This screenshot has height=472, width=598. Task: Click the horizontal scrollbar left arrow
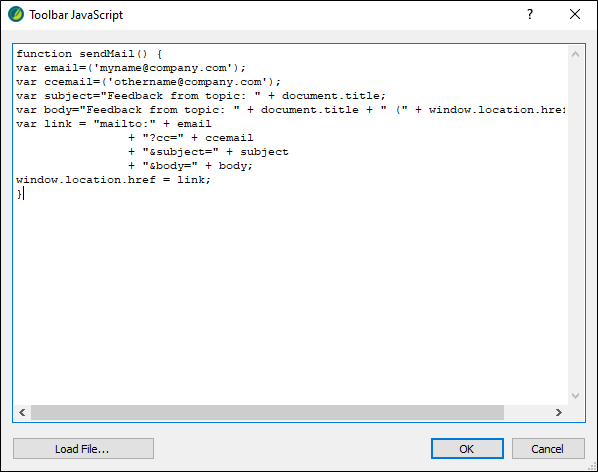pos(22,413)
